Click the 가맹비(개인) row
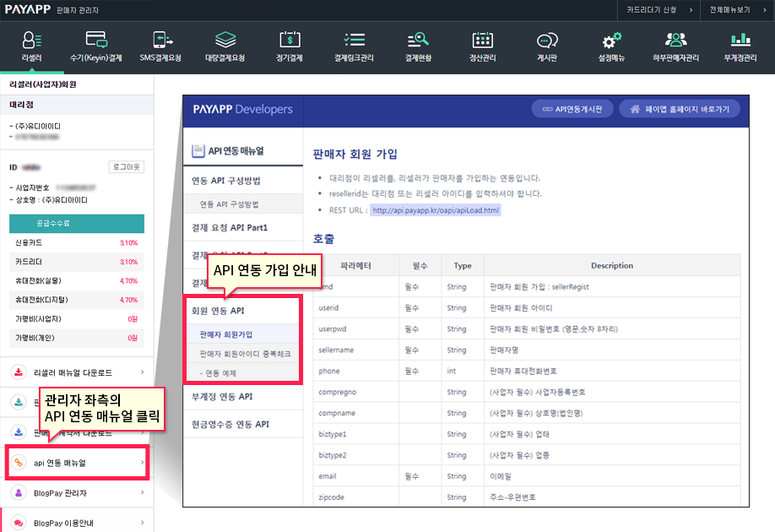Screen dimensions: 775x532 [77, 338]
